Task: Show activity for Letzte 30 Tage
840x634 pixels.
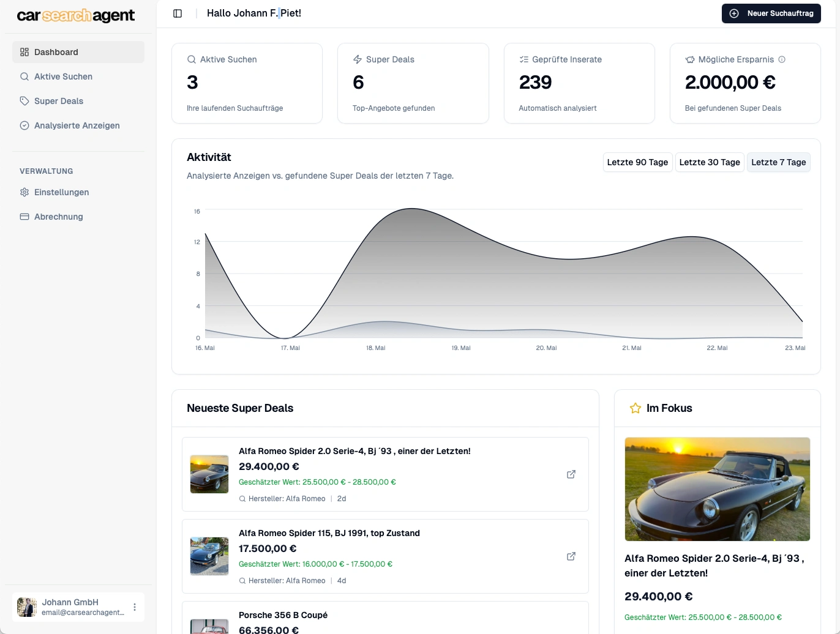Action: pos(710,162)
